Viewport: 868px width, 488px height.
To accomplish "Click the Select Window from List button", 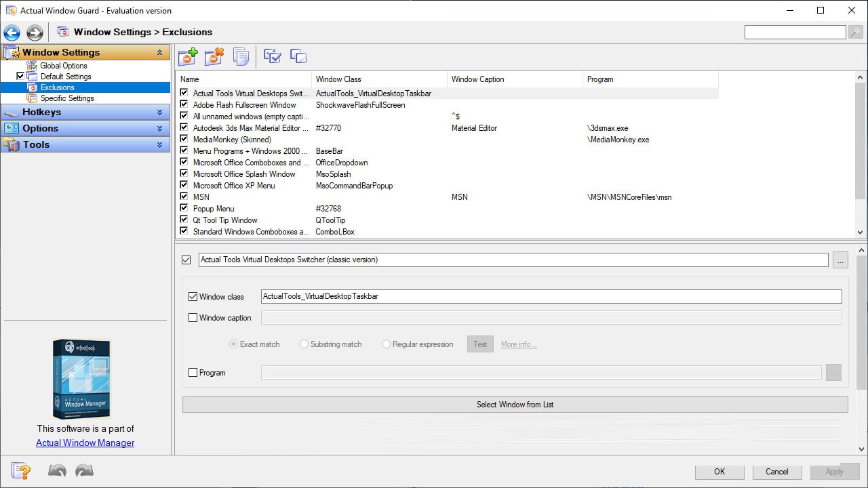I will tap(515, 404).
